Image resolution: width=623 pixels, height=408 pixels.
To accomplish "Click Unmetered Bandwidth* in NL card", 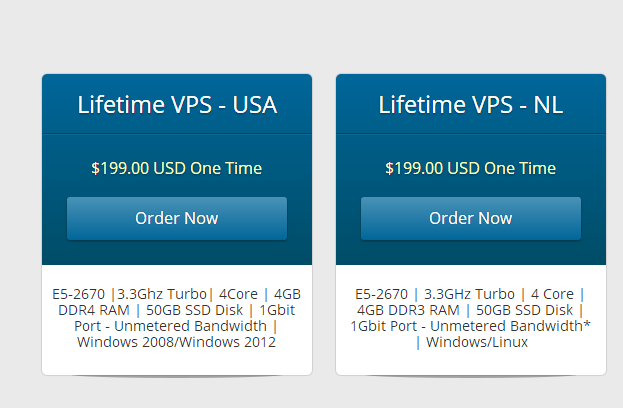I will (x=511, y=326).
